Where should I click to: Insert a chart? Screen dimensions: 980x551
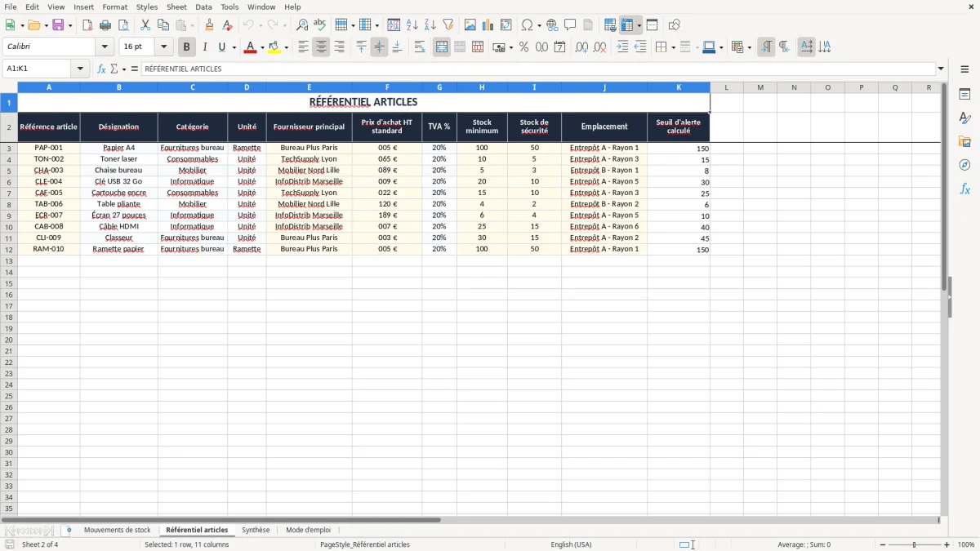(488, 25)
